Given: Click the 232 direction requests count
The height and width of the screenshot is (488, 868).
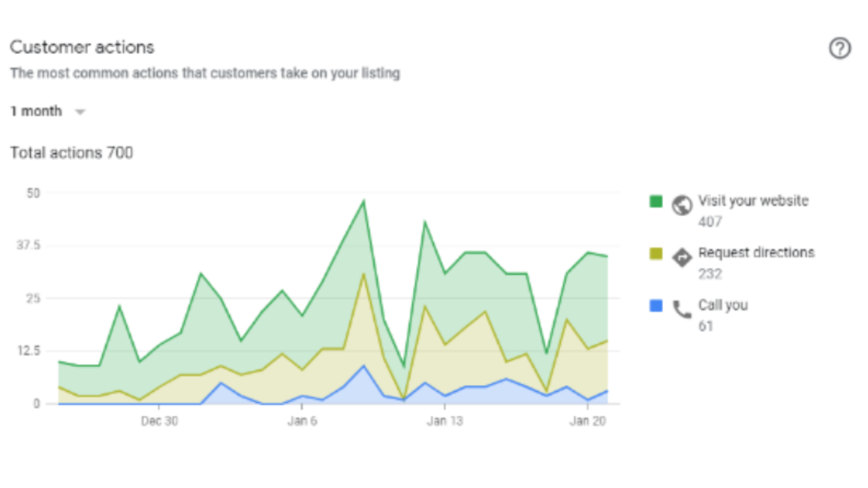Looking at the screenshot, I should coord(710,274).
